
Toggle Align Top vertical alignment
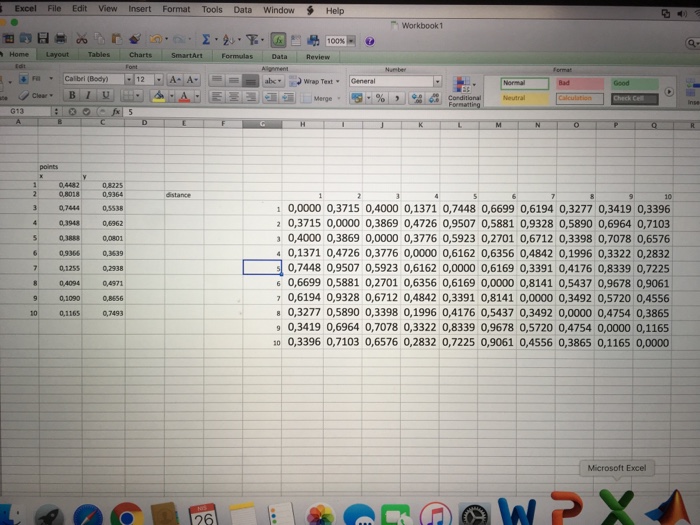(x=217, y=80)
